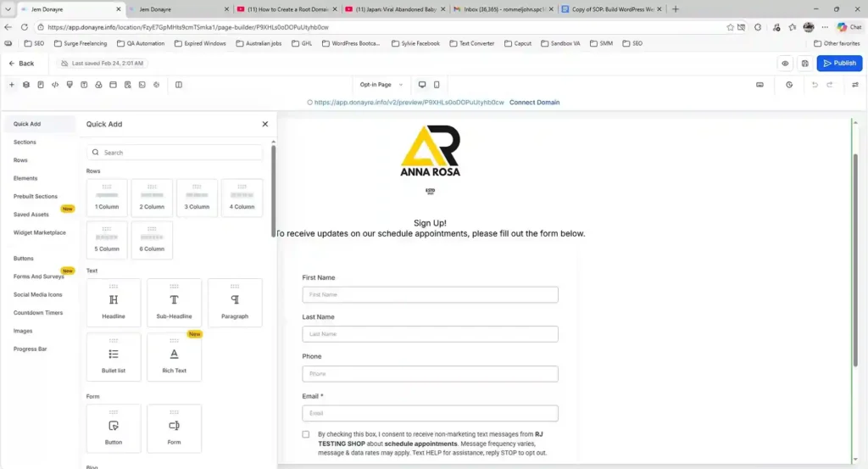The width and height of the screenshot is (868, 469).
Task: Click the Connect Domain link
Action: point(534,103)
